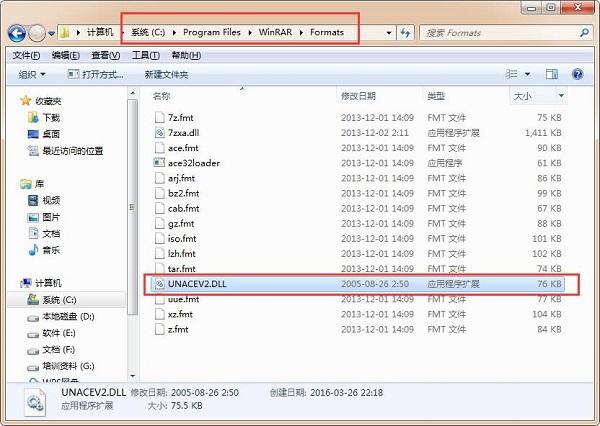Click the Forward navigation arrow
The image size is (600, 426).
pyautogui.click(x=37, y=33)
